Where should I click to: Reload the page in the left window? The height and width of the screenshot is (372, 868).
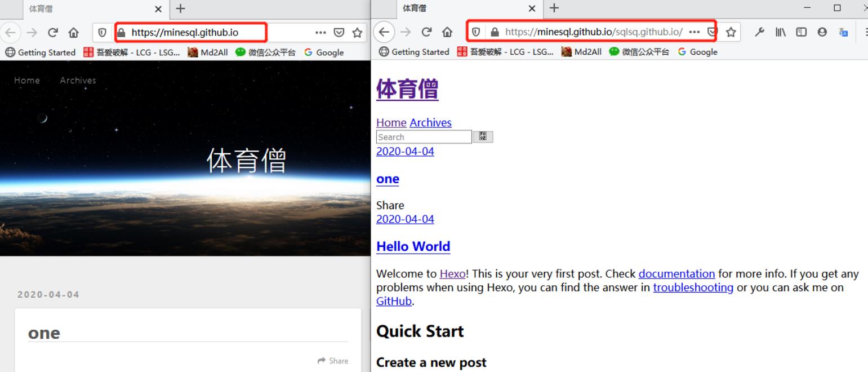(x=52, y=33)
